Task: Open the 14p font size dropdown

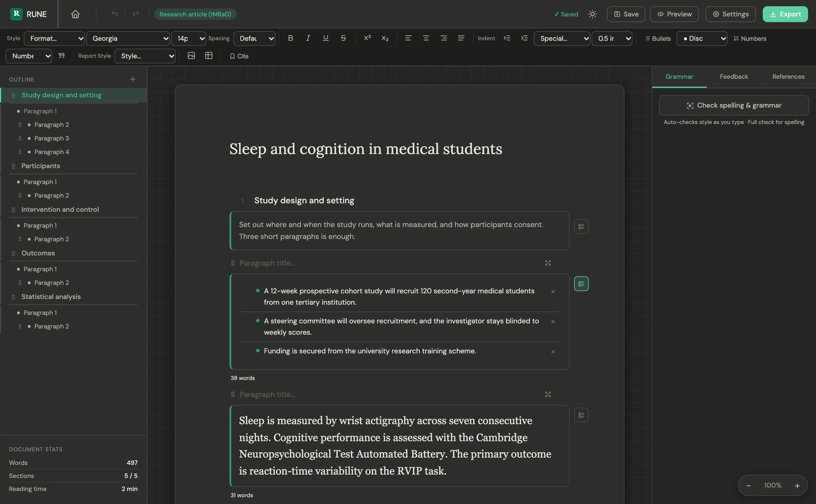Action: [189, 38]
